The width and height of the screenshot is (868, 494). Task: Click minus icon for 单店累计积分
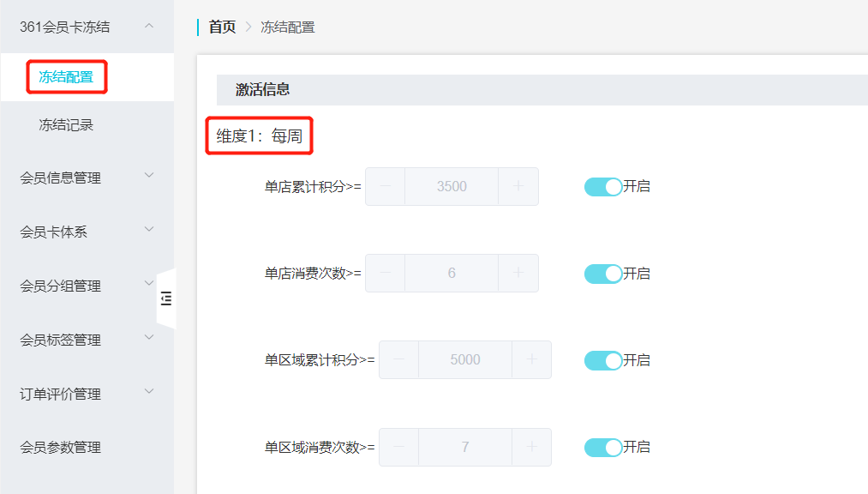tap(386, 186)
